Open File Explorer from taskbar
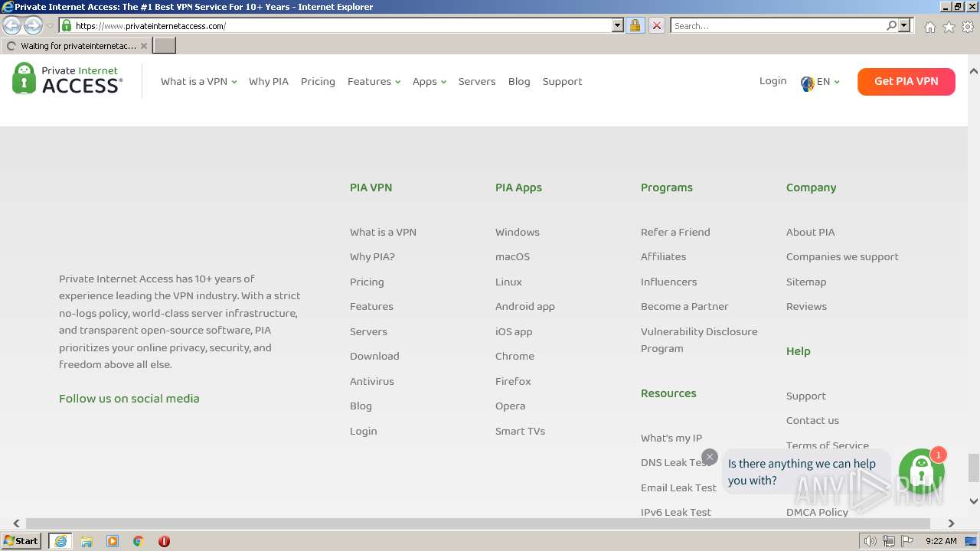 click(87, 541)
